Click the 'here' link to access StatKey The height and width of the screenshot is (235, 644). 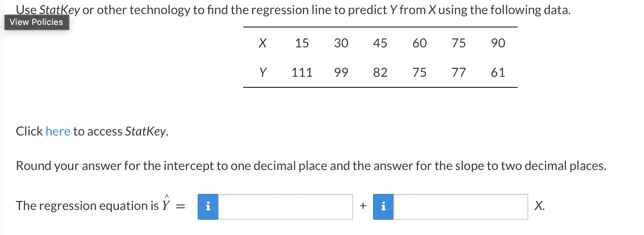[x=58, y=131]
